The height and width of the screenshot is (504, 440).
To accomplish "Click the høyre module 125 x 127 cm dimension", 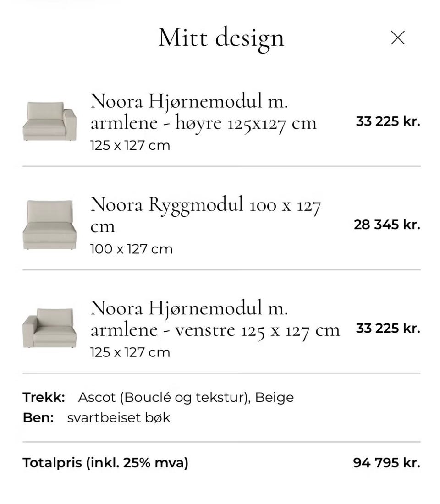I will pyautogui.click(x=130, y=146).
